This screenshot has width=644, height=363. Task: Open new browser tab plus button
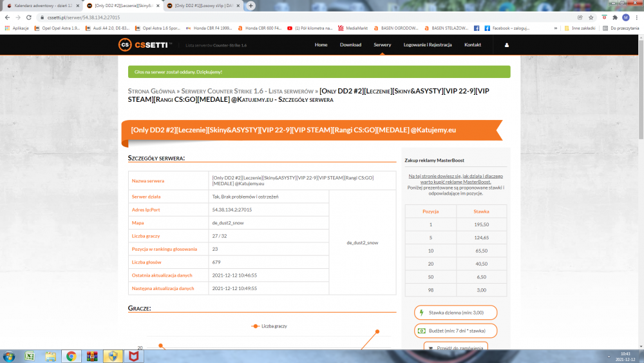[x=251, y=6]
